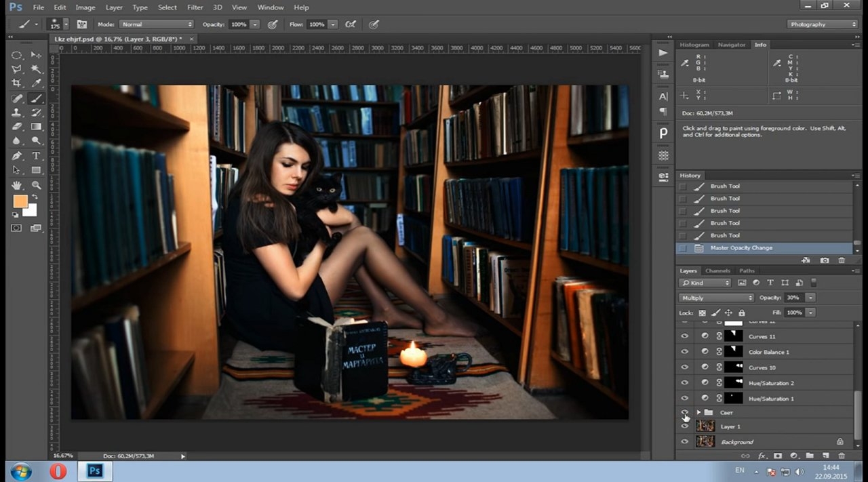
Task: Select the Gradient tool
Action: pos(36,127)
